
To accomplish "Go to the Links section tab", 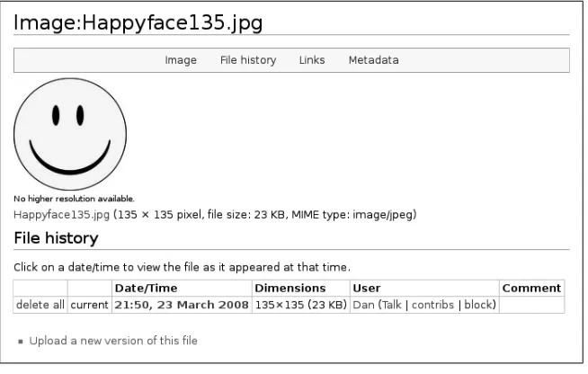I will tap(312, 60).
